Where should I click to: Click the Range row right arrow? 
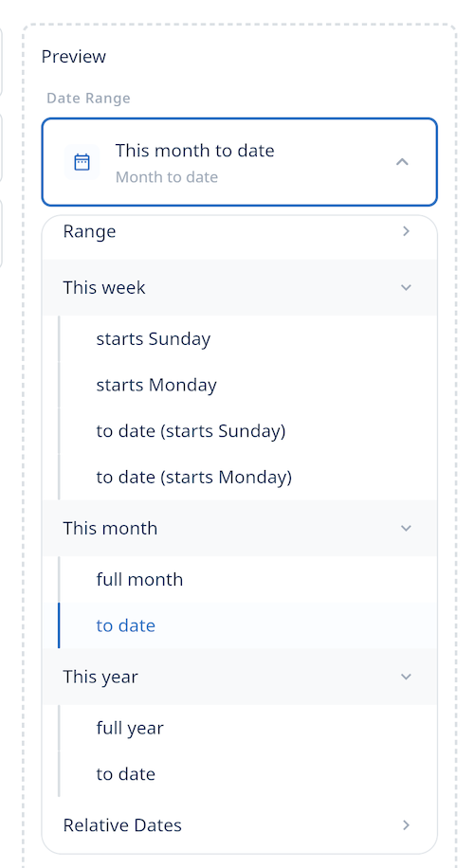click(406, 231)
